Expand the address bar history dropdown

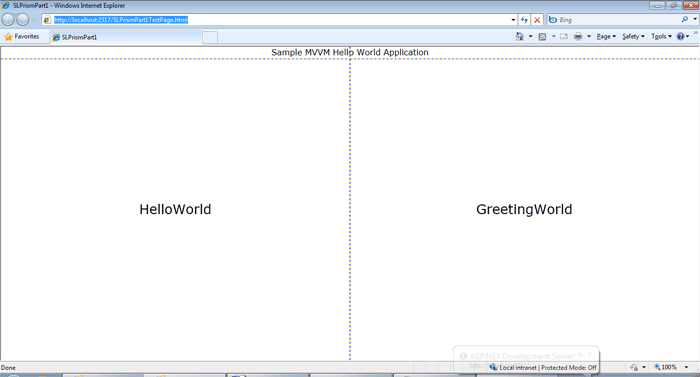pyautogui.click(x=513, y=20)
